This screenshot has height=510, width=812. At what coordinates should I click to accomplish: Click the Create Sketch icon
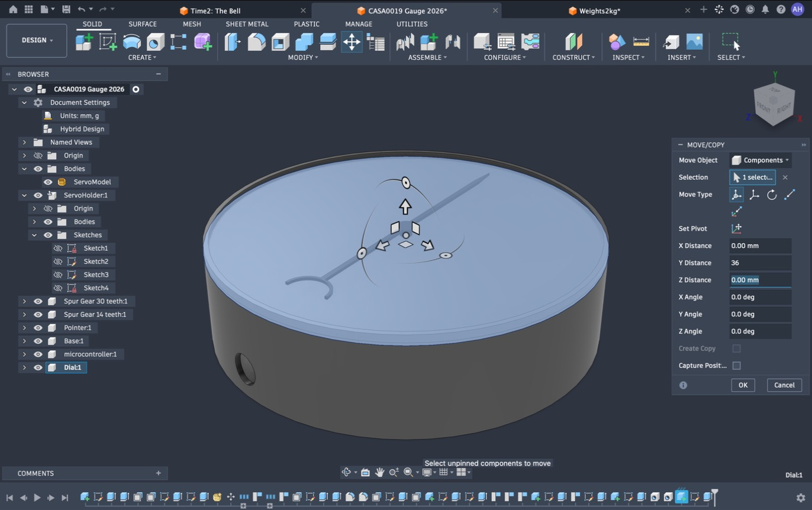click(108, 41)
